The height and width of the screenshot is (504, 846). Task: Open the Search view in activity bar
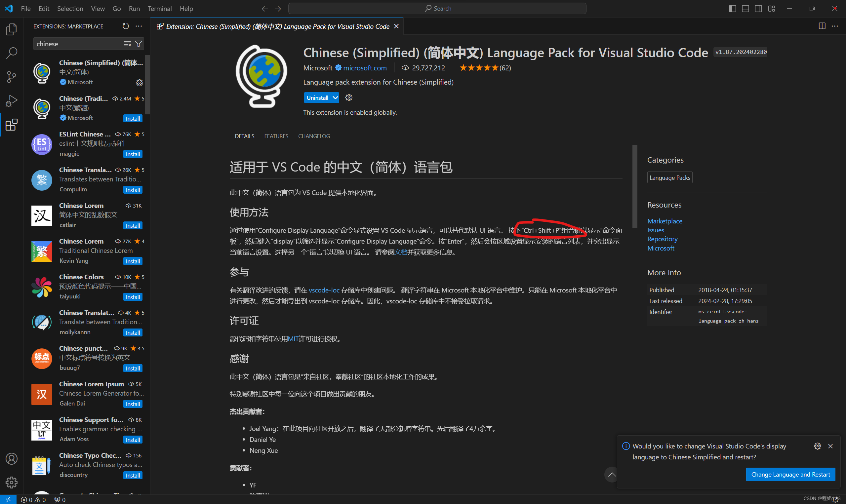[x=12, y=53]
